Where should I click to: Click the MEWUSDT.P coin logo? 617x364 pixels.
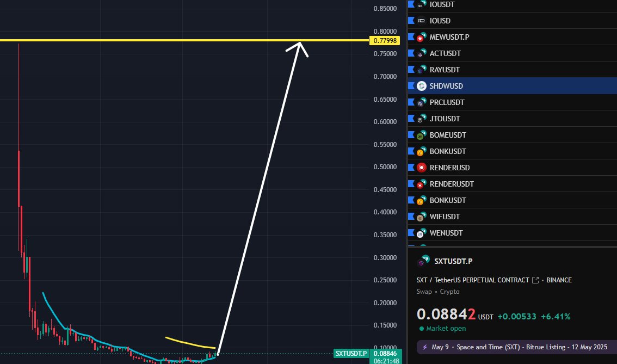(422, 37)
